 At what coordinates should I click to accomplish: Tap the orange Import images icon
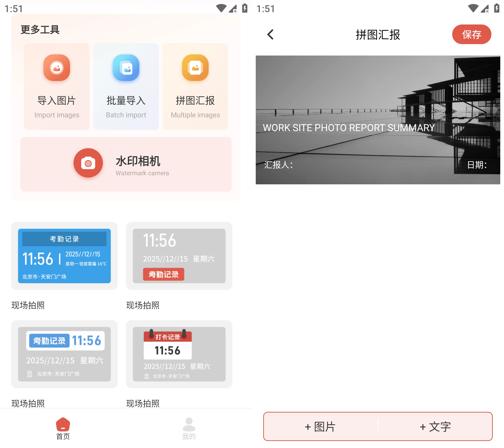pyautogui.click(x=57, y=68)
